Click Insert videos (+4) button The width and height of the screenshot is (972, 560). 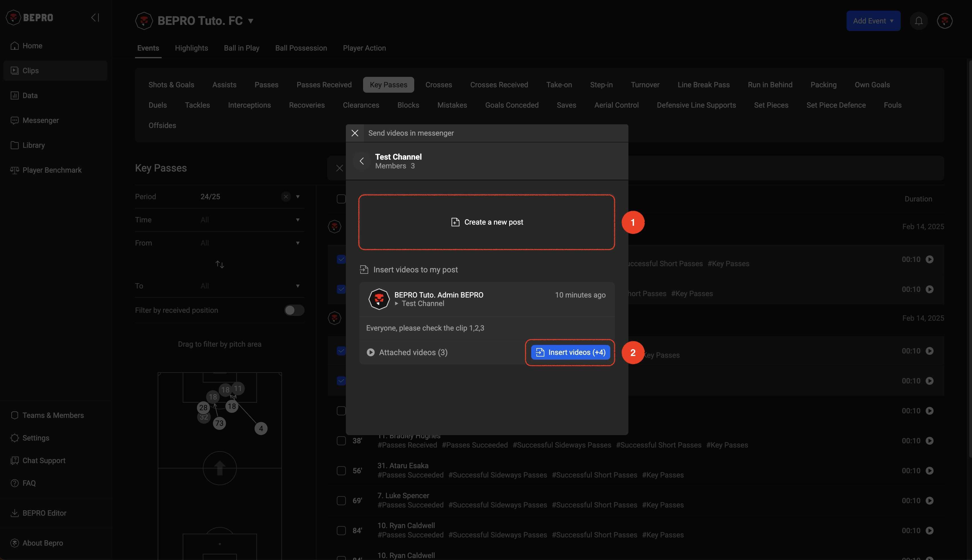coord(570,352)
